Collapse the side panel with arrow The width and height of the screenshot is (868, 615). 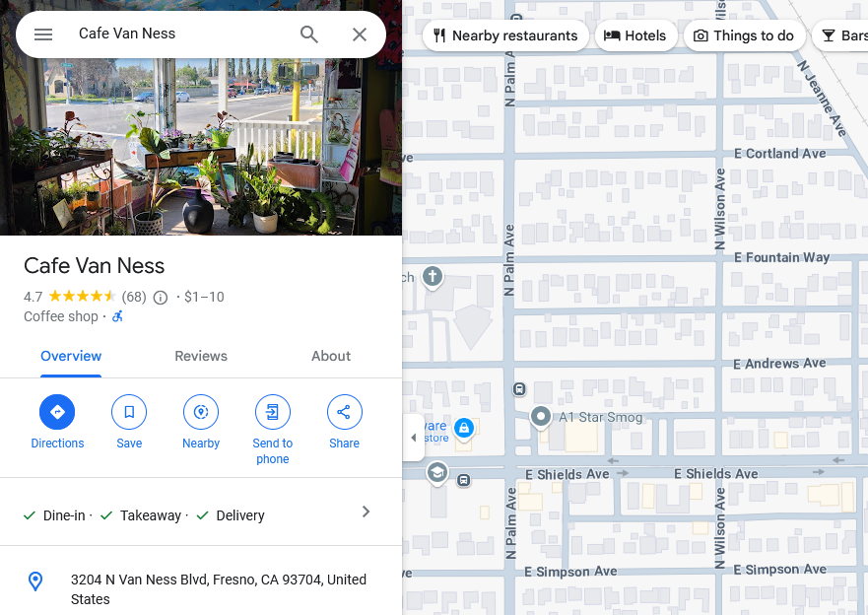coord(414,438)
